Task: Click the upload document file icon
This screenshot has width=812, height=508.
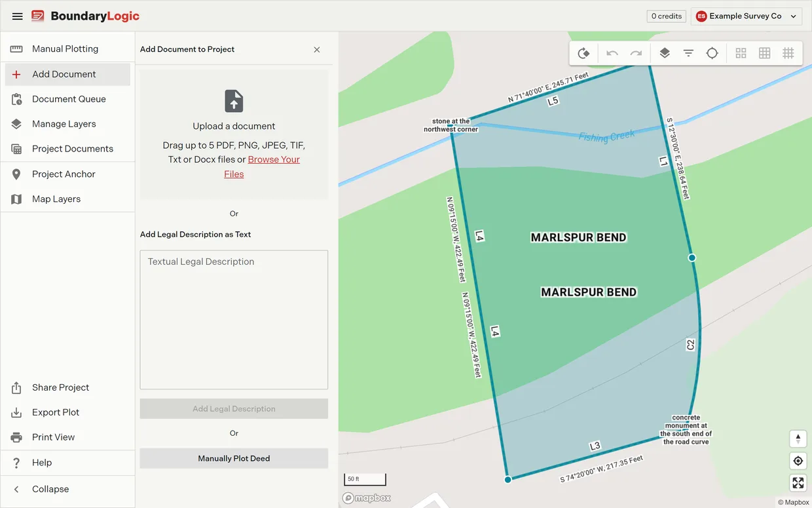Action: click(234, 101)
